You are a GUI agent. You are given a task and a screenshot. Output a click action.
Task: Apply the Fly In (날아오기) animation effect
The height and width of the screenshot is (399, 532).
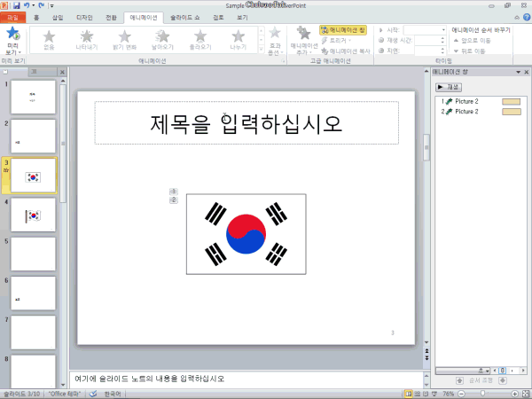click(162, 40)
